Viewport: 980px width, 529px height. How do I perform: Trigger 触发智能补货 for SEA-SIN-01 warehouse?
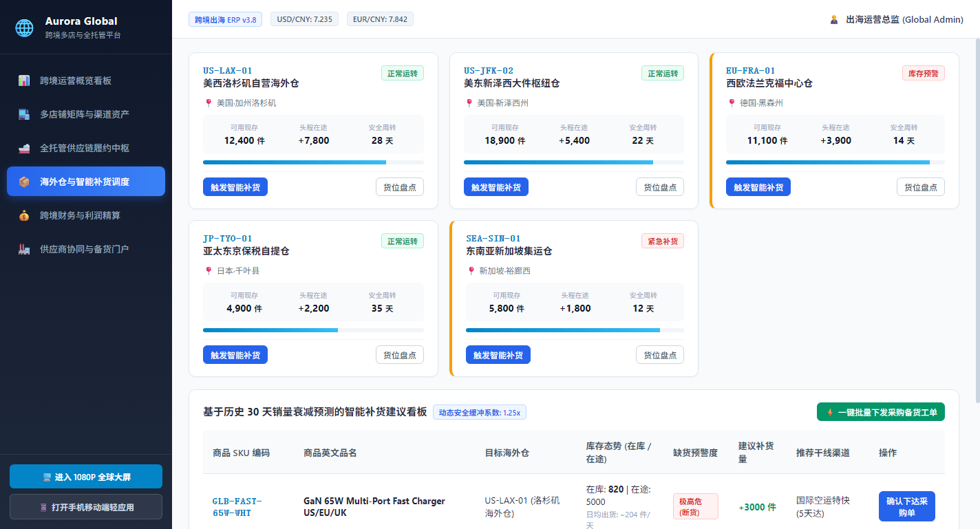click(x=498, y=355)
